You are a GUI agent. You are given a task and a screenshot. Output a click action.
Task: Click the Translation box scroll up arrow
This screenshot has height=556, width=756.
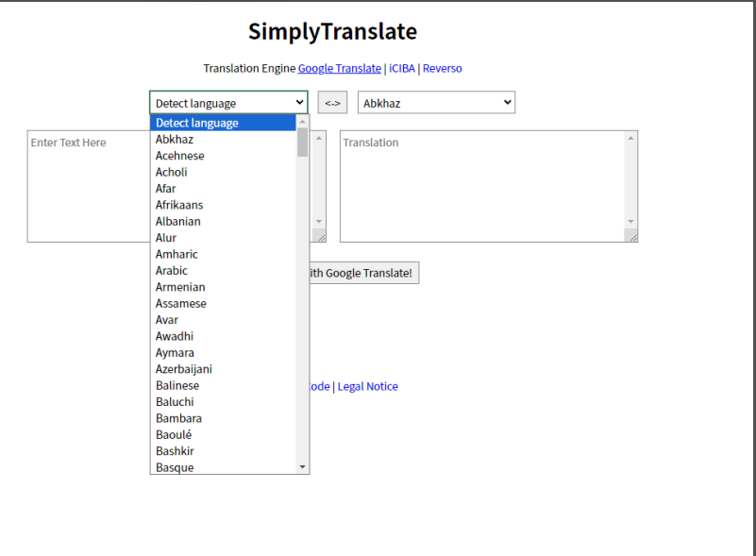coord(630,139)
